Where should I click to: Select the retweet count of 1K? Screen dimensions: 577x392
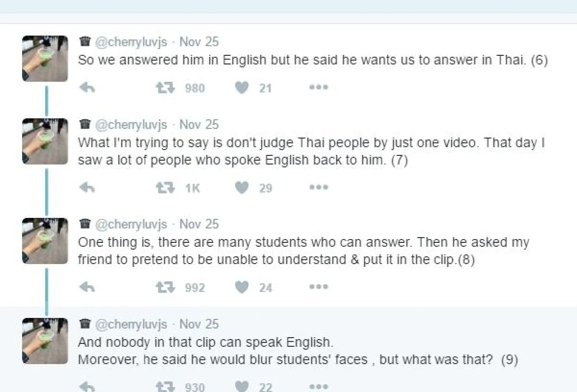pyautogui.click(x=191, y=188)
